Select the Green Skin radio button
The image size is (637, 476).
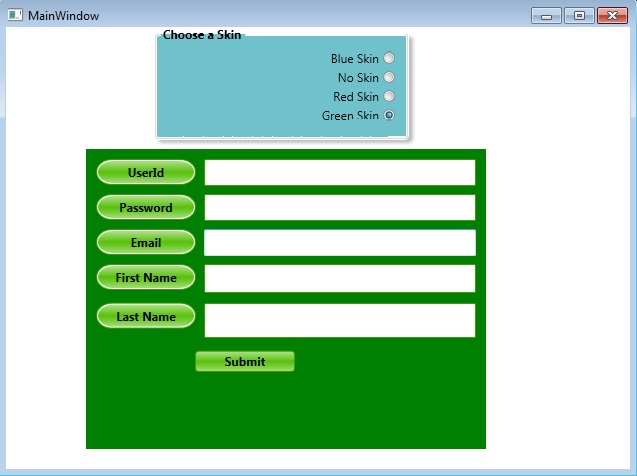[x=389, y=115]
